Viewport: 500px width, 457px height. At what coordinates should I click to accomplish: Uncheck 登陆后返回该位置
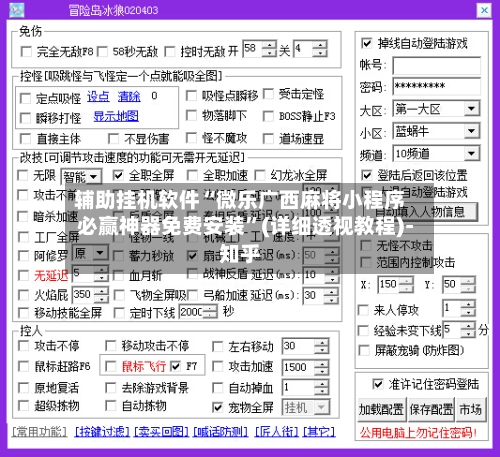(367, 175)
